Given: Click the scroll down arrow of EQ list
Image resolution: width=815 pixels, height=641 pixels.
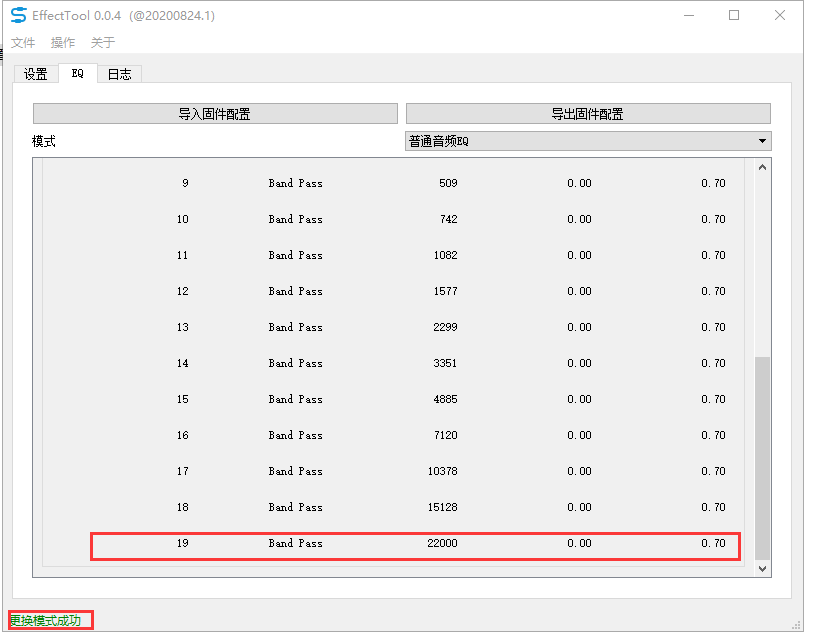Looking at the screenshot, I should pos(763,569).
